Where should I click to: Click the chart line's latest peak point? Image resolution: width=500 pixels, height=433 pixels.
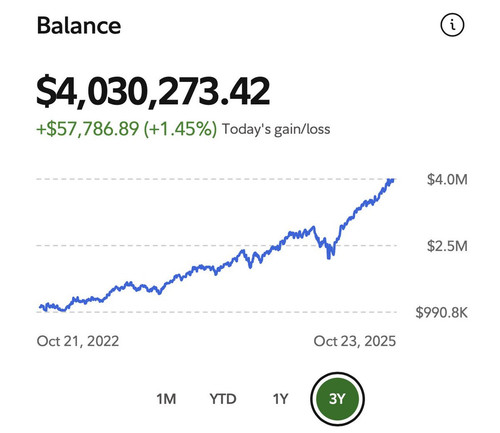pyautogui.click(x=392, y=180)
